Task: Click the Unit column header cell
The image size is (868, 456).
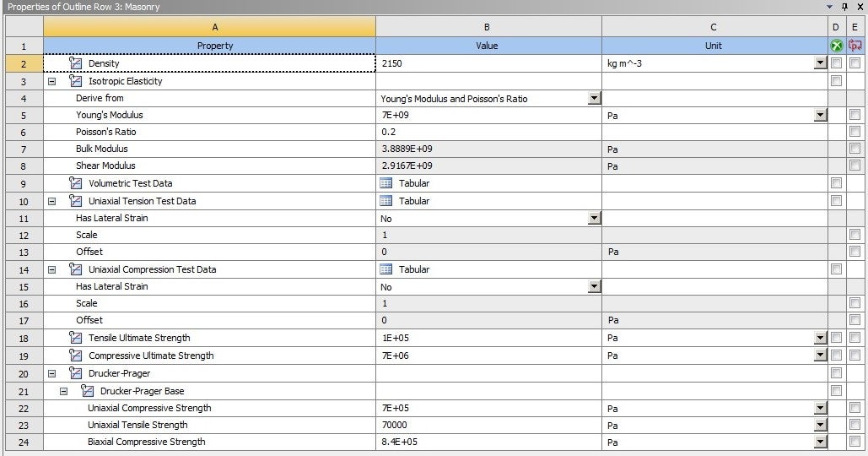Action: [x=714, y=46]
